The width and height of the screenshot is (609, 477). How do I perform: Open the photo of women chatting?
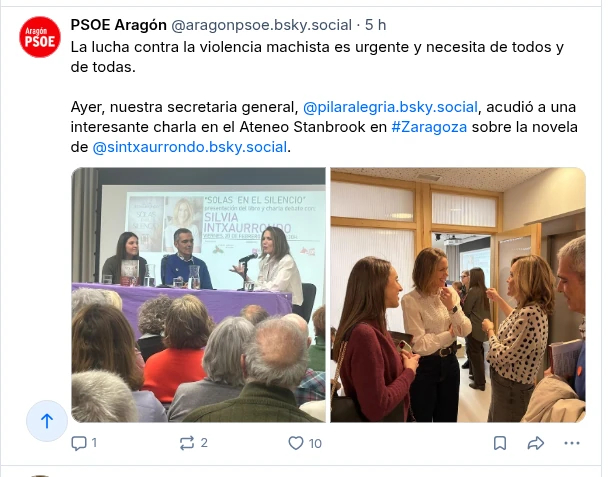458,295
